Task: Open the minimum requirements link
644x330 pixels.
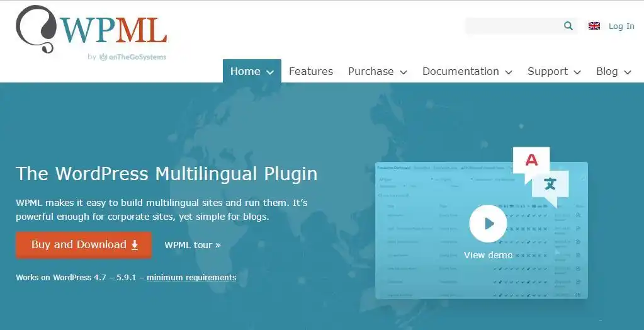Action: (x=191, y=277)
